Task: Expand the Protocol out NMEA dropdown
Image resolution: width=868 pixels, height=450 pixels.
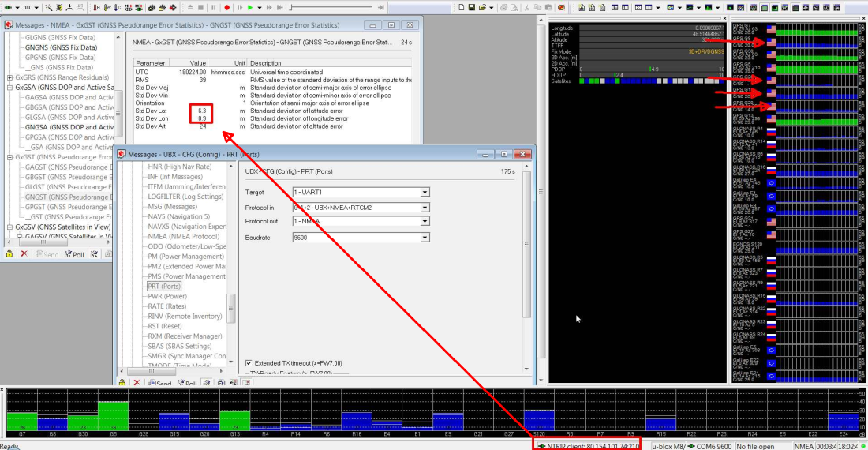Action: tap(425, 221)
